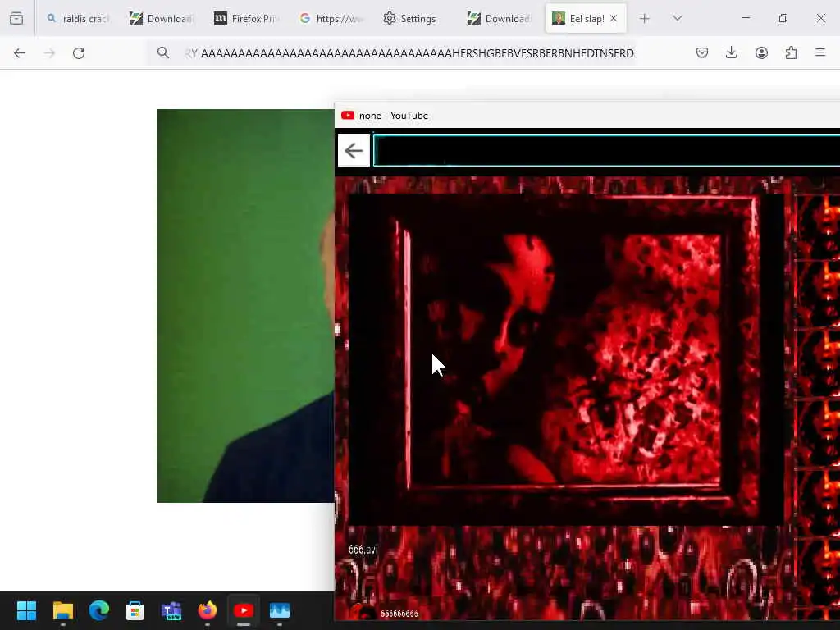The height and width of the screenshot is (630, 840).
Task: Click the back arrow in YouTube window
Action: 354,151
